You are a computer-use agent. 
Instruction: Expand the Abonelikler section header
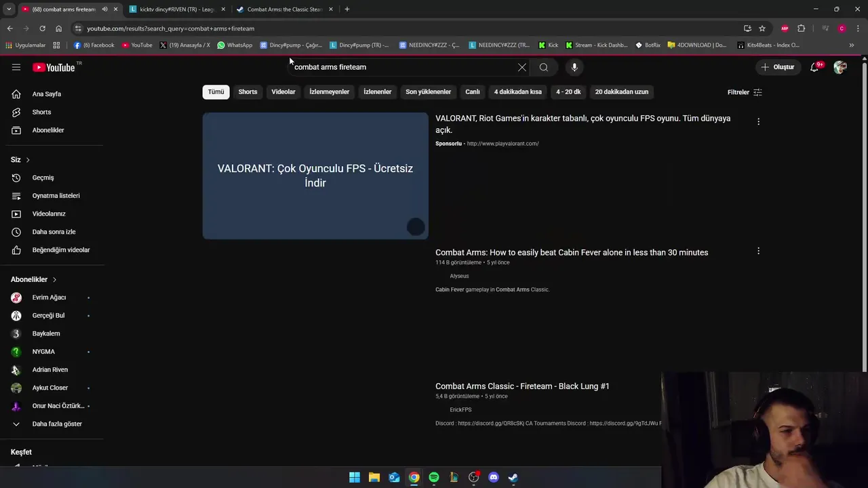coord(34,279)
